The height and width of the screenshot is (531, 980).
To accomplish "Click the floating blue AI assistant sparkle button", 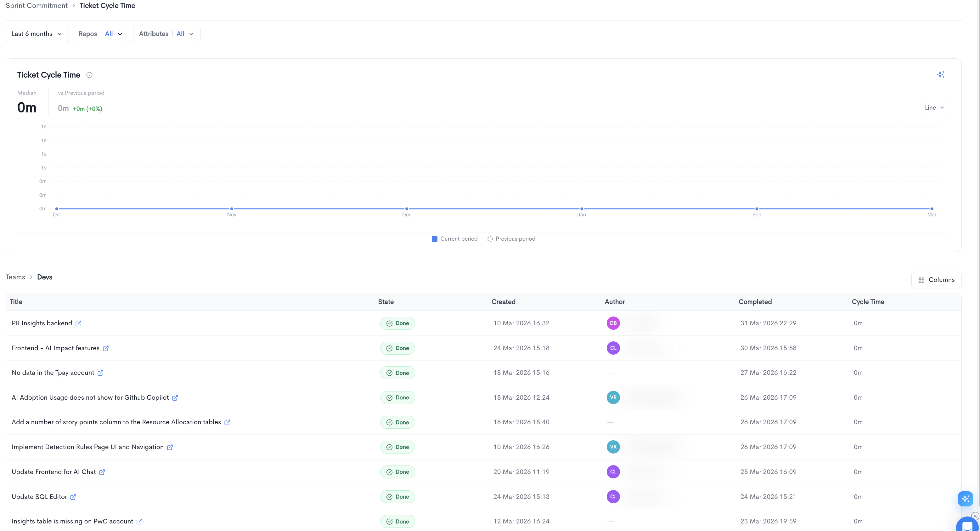I will point(965,499).
